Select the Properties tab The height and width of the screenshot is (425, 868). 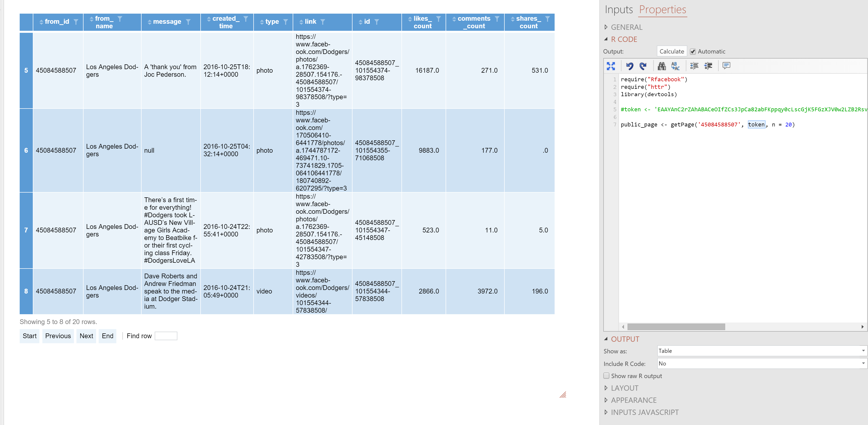coord(662,9)
